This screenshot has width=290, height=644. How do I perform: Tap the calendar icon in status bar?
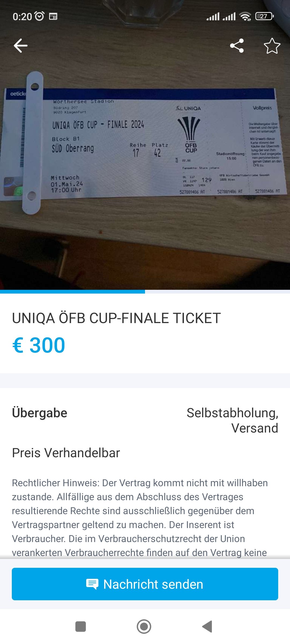tap(53, 16)
